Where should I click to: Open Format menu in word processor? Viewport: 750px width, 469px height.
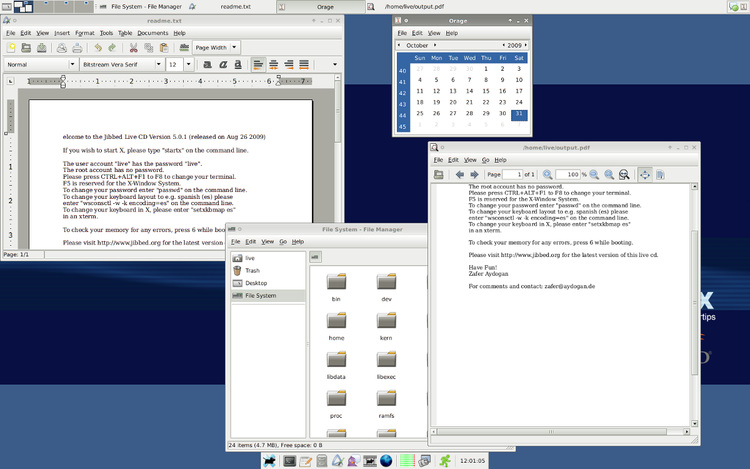click(x=85, y=33)
